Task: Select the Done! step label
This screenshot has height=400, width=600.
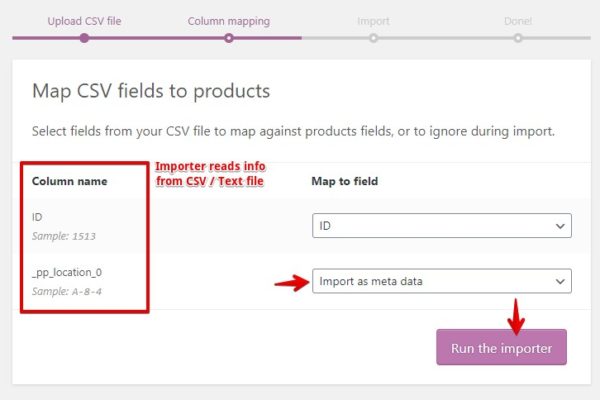Action: pyautogui.click(x=518, y=20)
